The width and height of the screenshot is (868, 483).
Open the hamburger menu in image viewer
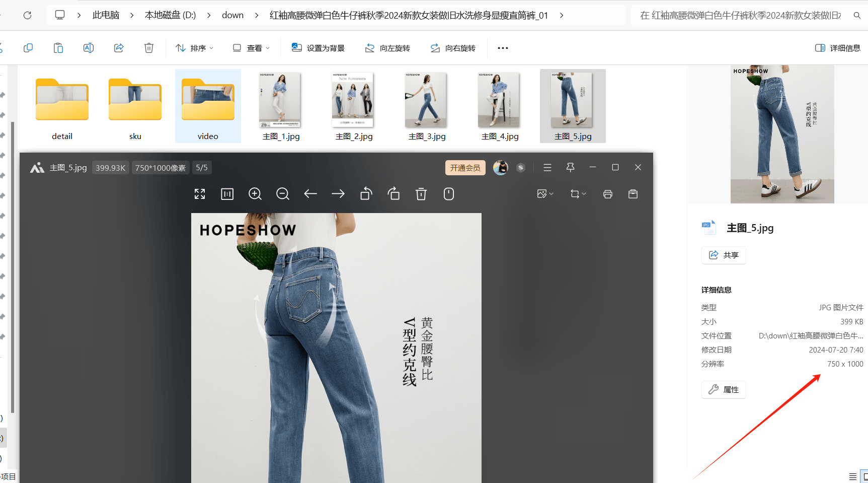pyautogui.click(x=547, y=168)
